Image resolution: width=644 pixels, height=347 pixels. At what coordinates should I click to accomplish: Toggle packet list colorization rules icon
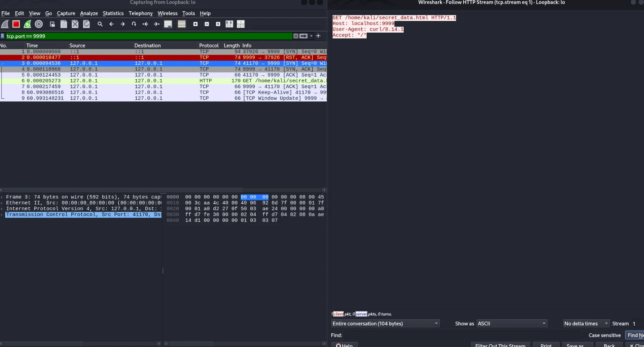click(182, 24)
